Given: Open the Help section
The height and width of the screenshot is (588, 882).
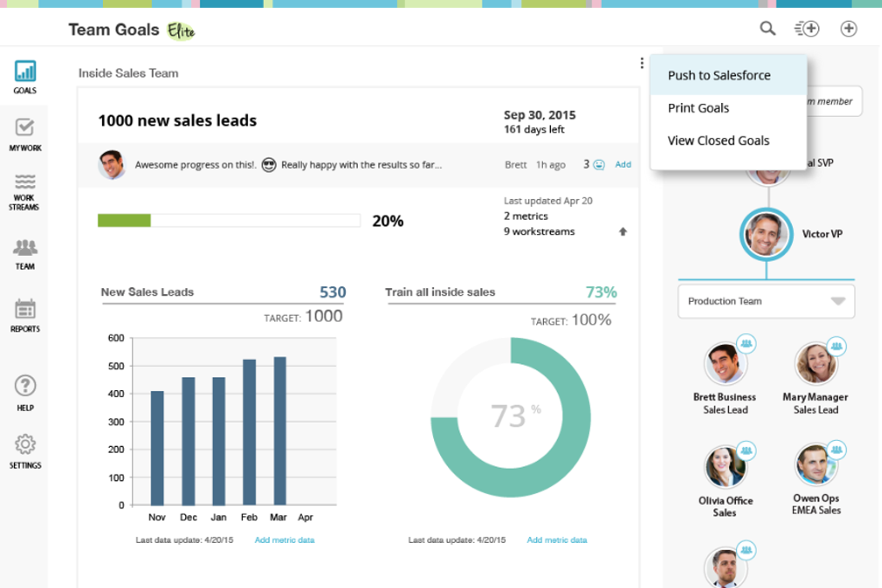Looking at the screenshot, I should (24, 387).
